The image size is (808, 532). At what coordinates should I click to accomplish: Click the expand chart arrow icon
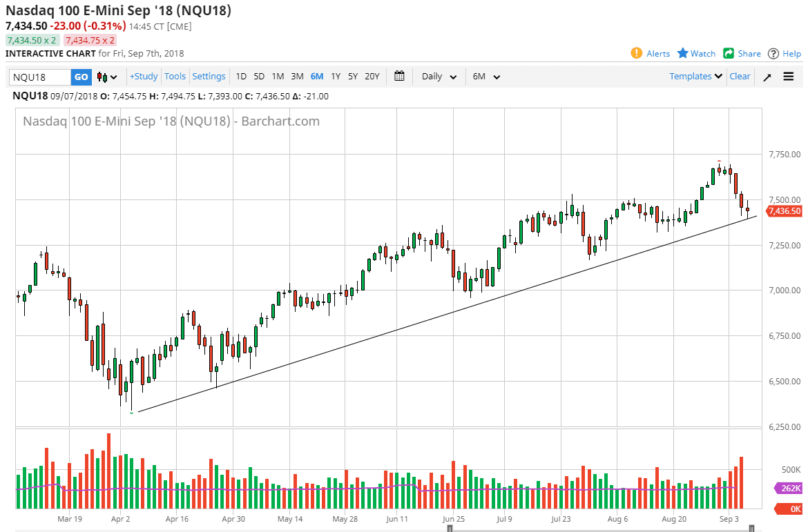click(767, 77)
